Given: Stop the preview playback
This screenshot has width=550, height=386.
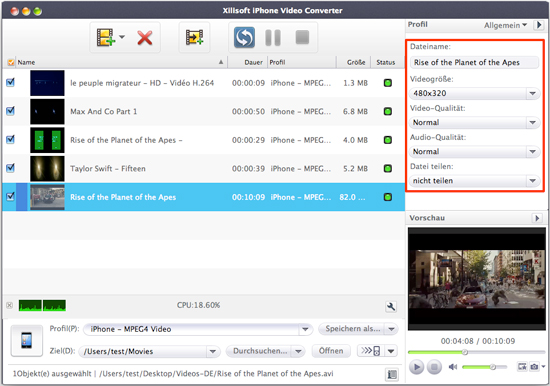Looking at the screenshot, I should pyautogui.click(x=434, y=367).
